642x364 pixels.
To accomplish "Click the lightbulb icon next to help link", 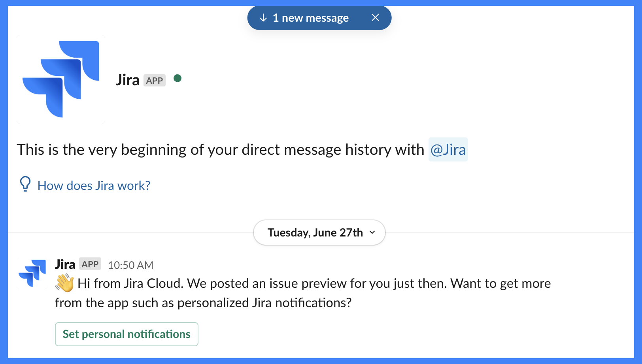I will point(25,184).
